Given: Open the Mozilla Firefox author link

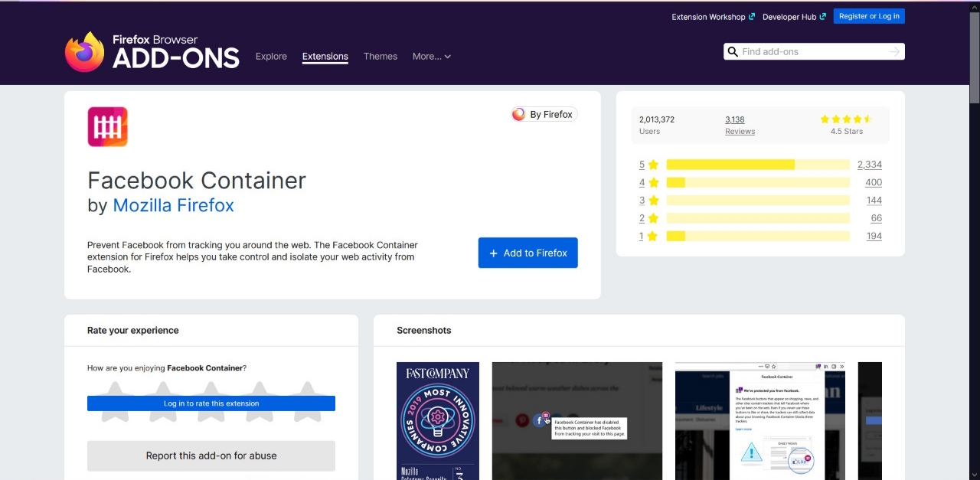Looking at the screenshot, I should pyautogui.click(x=173, y=205).
